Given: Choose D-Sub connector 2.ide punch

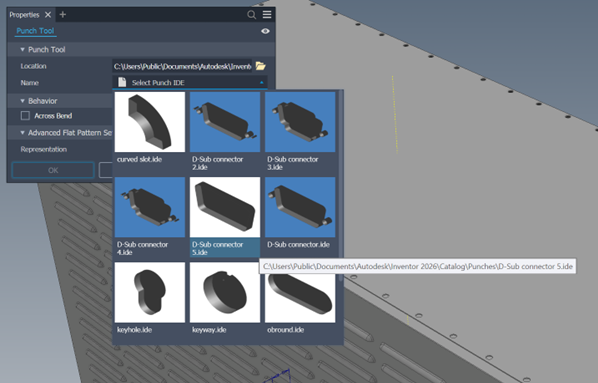Looking at the screenshot, I should pos(225,122).
